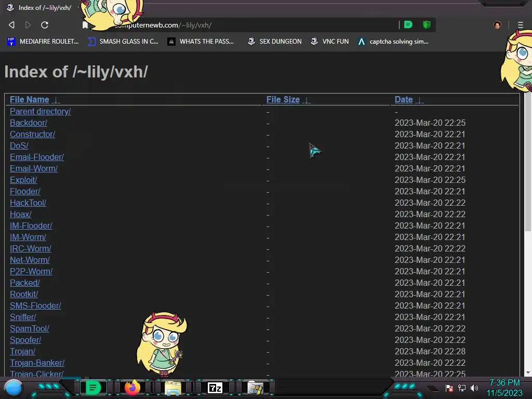Open the browser hamburger menu
Screen dimensions: 532x399
click(x=521, y=25)
